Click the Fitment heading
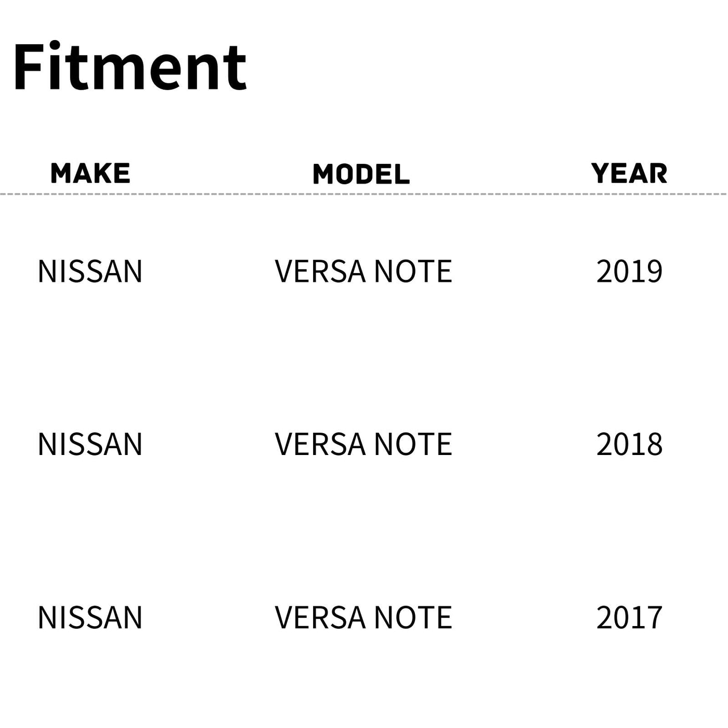This screenshot has width=728, height=728. tap(130, 67)
